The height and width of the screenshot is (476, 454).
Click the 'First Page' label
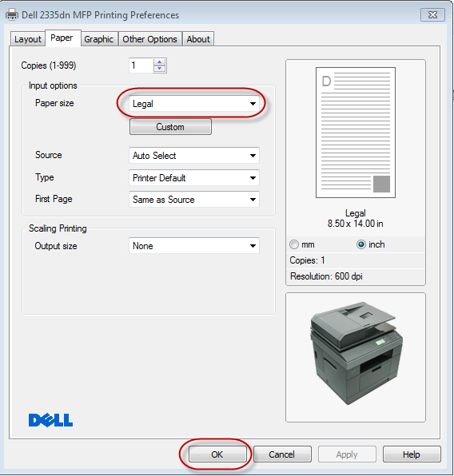pyautogui.click(x=54, y=199)
